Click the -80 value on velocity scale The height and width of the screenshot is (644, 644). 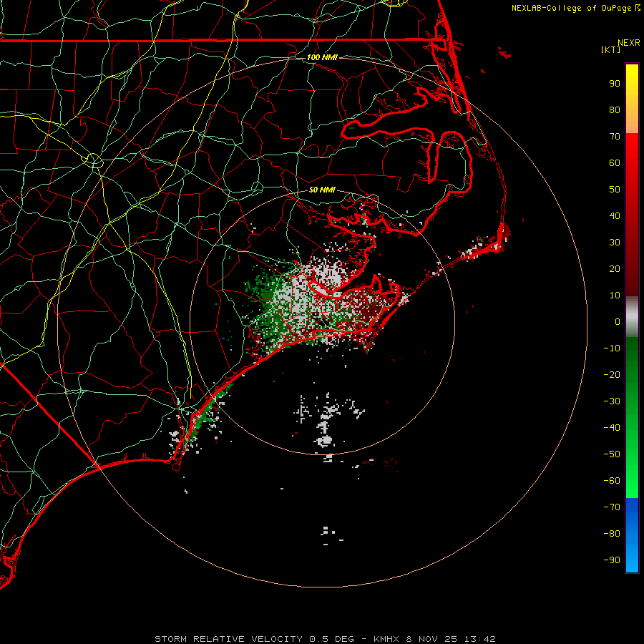click(x=612, y=534)
